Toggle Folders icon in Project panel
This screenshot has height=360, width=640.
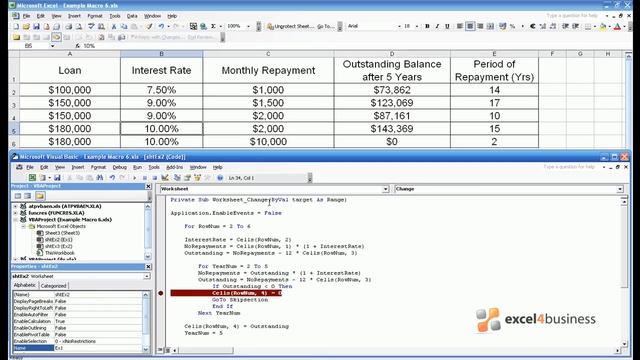click(40, 196)
